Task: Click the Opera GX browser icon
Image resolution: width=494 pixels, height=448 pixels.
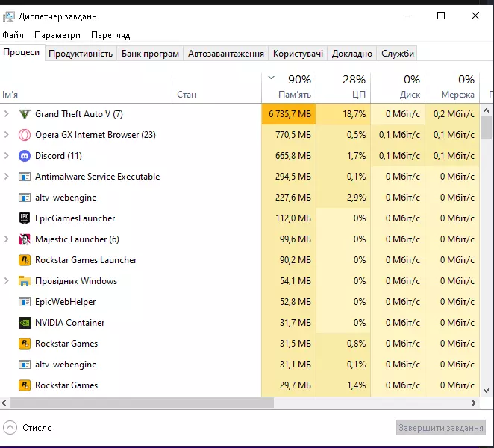Action: [x=25, y=135]
